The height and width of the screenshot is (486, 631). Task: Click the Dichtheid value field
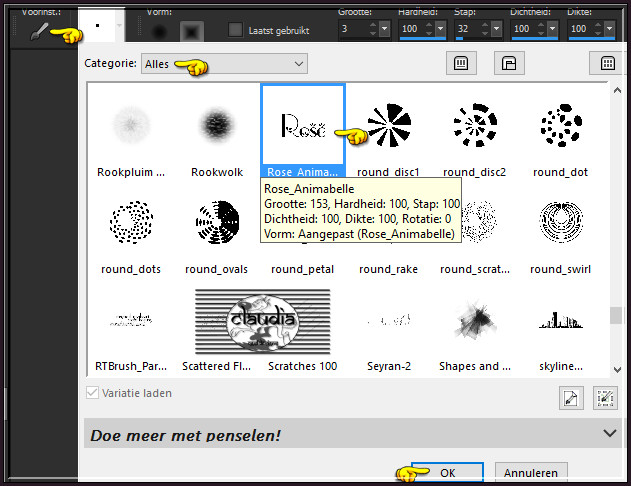click(524, 29)
